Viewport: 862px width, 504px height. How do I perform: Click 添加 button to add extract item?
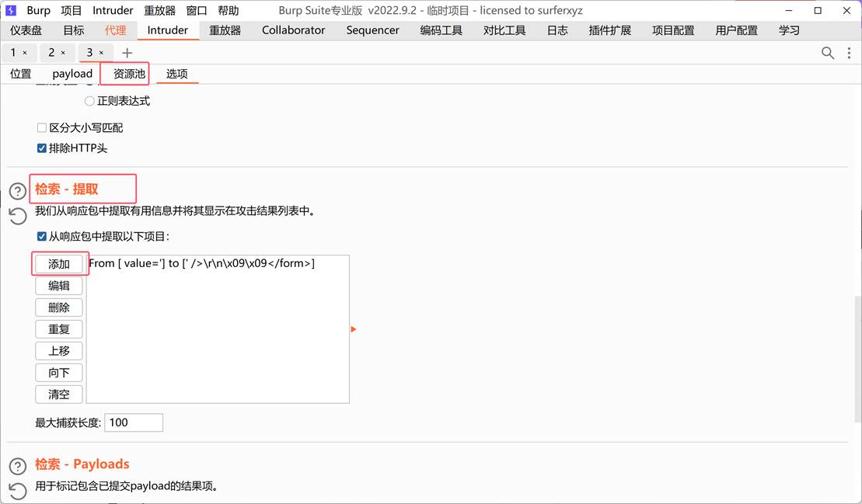click(x=59, y=264)
